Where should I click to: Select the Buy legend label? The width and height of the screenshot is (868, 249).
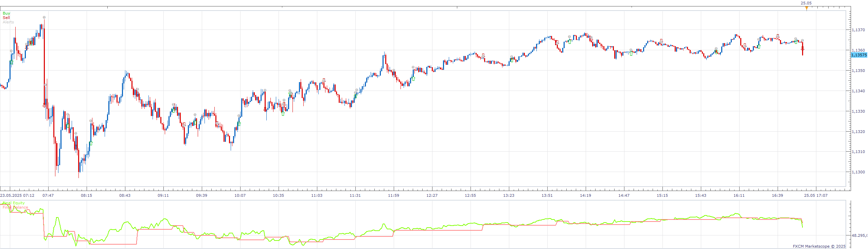point(6,13)
